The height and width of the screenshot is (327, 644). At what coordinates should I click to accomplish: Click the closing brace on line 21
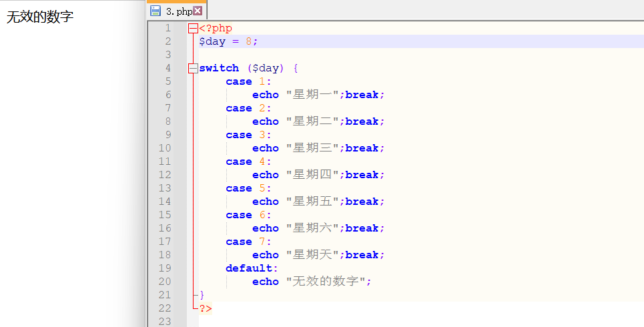[202, 295]
